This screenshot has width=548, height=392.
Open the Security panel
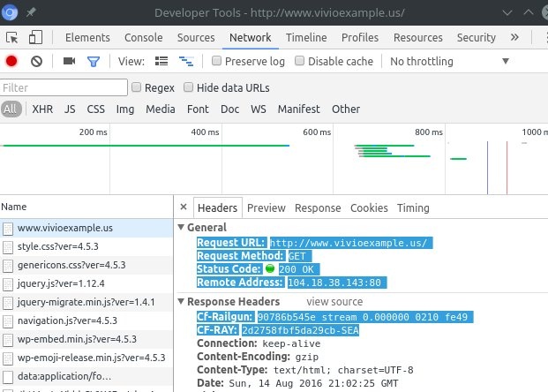(477, 37)
